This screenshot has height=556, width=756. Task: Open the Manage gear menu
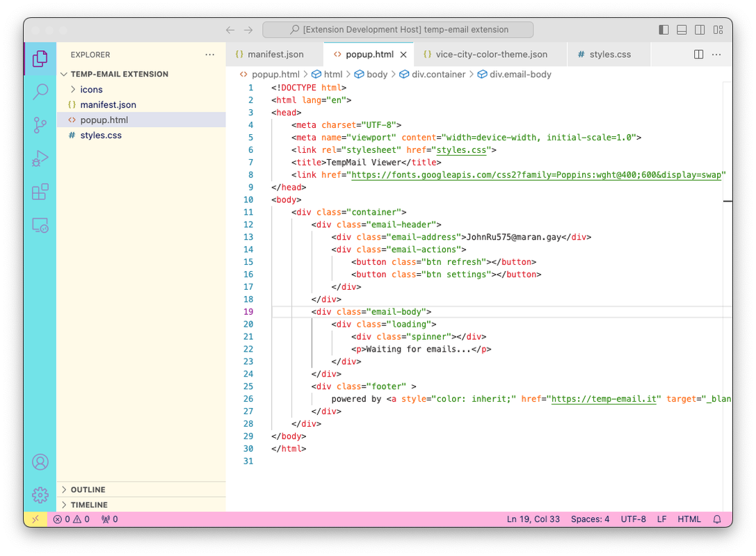40,494
